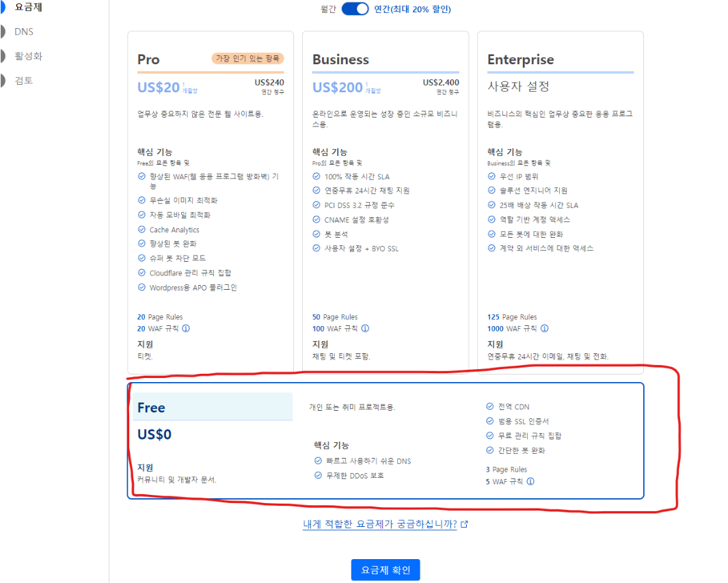Open WAF rules info icon in Business plan
Screen dimensions: 728x583
pos(366,328)
